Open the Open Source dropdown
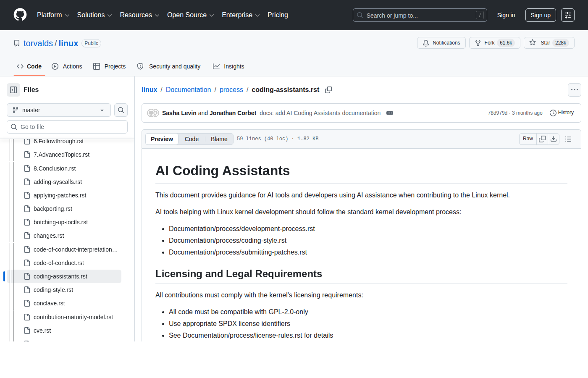 click(x=190, y=15)
